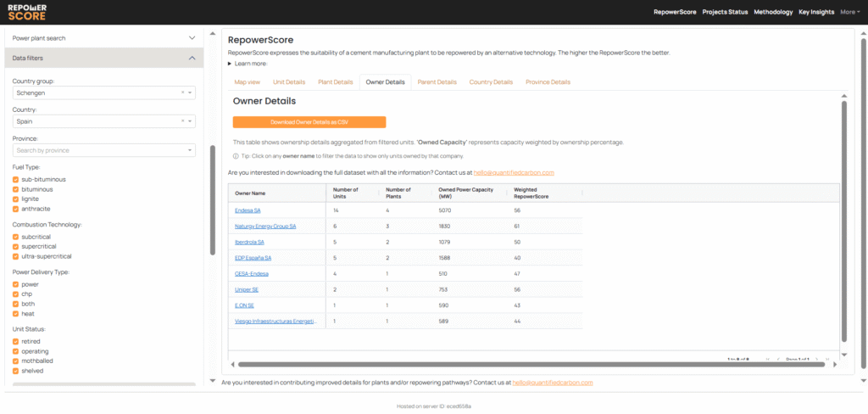868x414 pixels.
Task: Download Owner Details as CSV
Action: 309,122
